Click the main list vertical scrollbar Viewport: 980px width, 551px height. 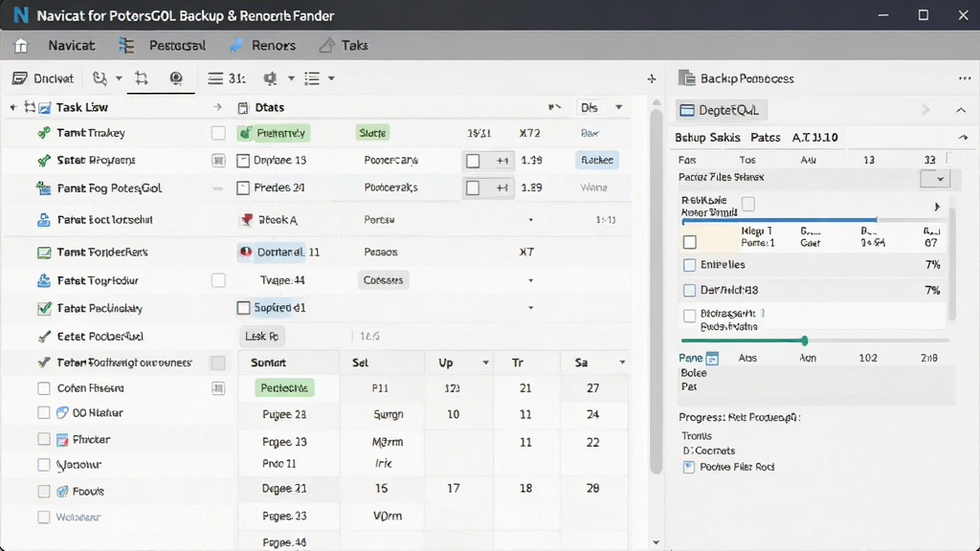pyautogui.click(x=656, y=292)
